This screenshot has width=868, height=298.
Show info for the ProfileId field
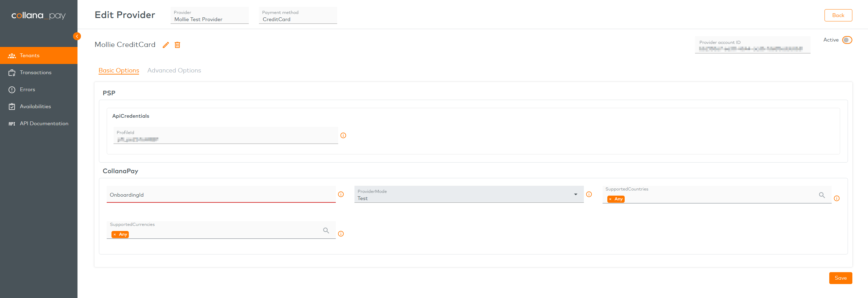click(x=343, y=135)
